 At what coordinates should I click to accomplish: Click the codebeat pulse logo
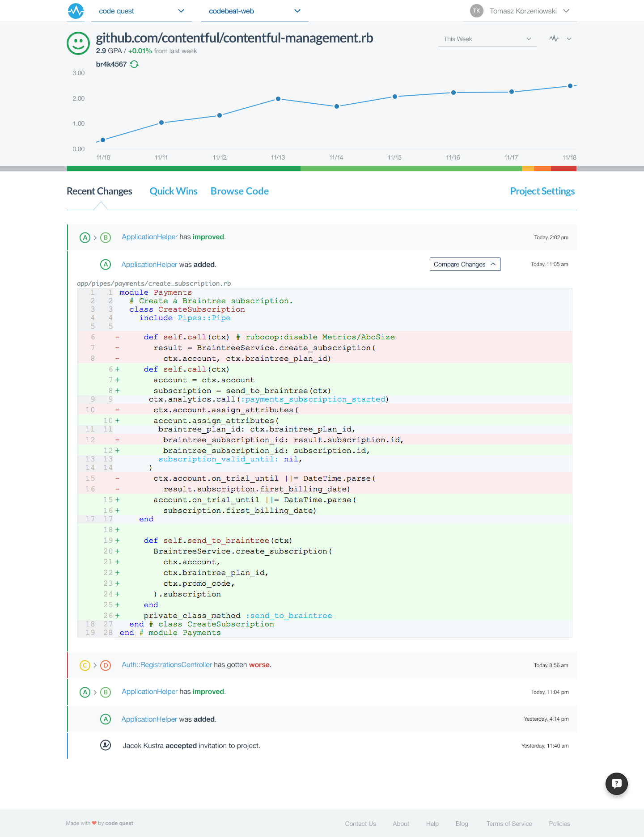click(76, 11)
